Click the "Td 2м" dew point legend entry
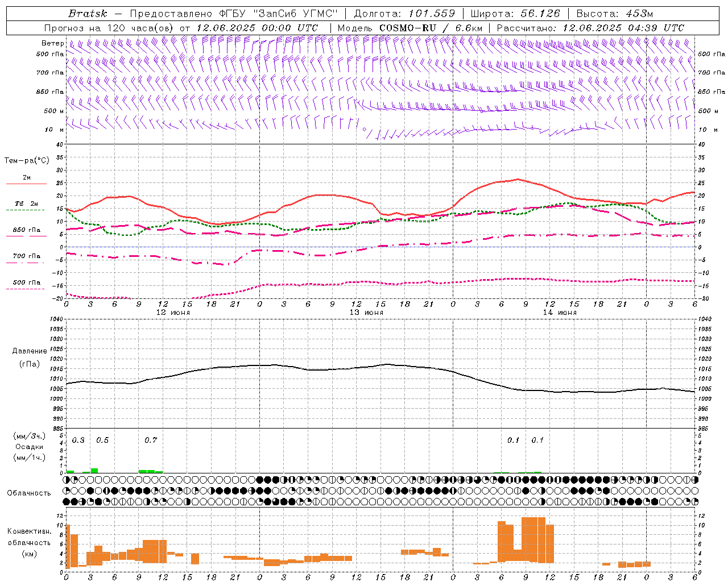Screen dimensions: 728x582 (x=26, y=203)
